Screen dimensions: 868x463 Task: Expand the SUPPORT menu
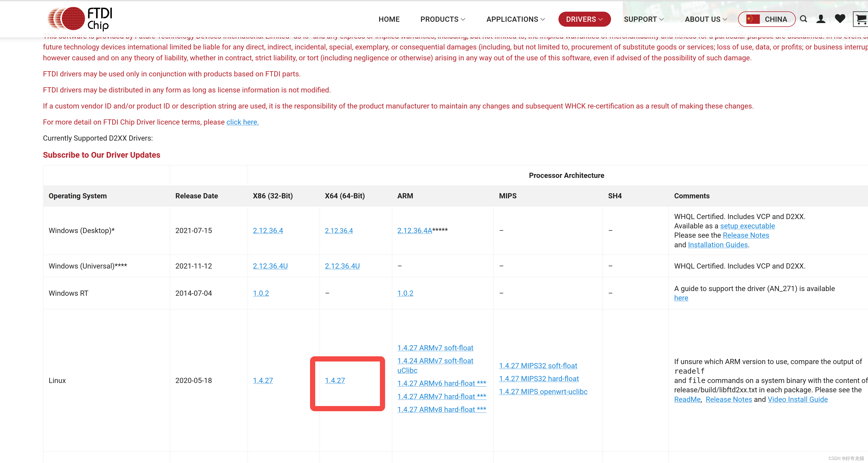coord(644,19)
